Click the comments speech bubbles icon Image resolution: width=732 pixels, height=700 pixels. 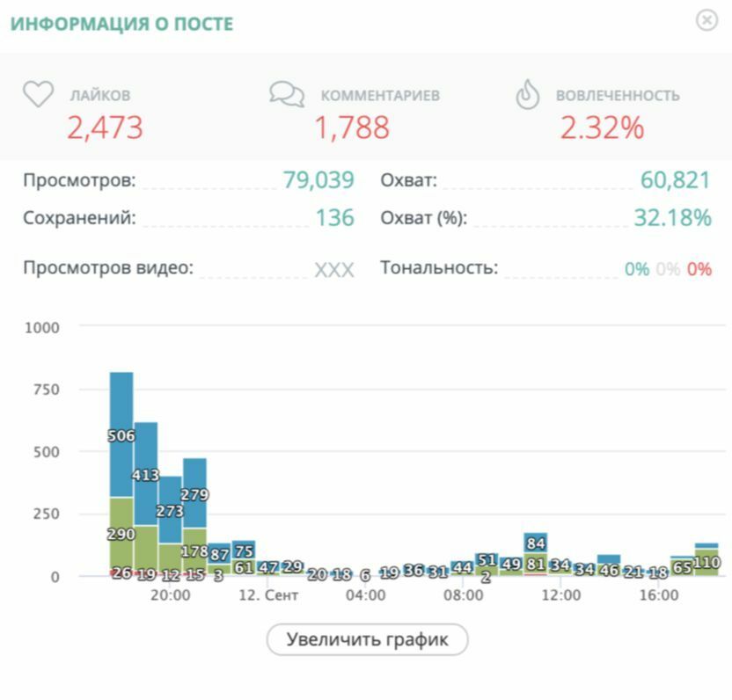tap(287, 94)
